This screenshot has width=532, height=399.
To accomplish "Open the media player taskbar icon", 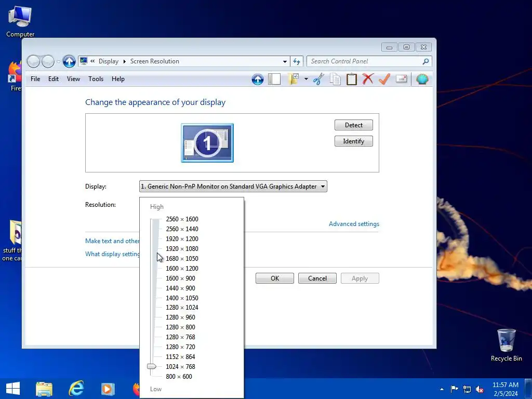I will 108,389.
